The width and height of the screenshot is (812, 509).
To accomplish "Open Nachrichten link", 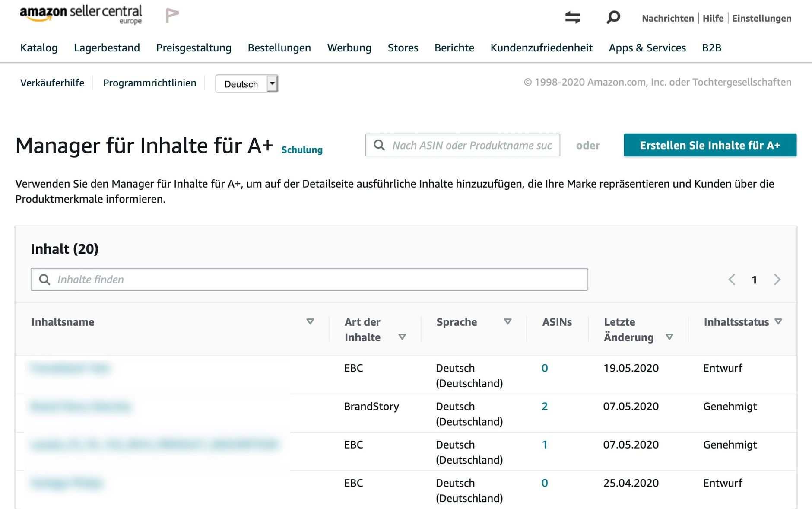I will 668,18.
